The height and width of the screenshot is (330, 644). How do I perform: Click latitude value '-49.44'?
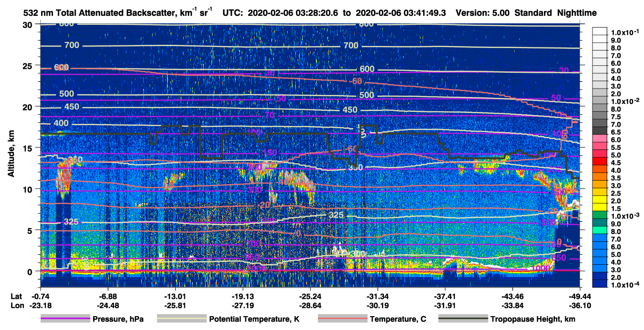click(x=580, y=297)
